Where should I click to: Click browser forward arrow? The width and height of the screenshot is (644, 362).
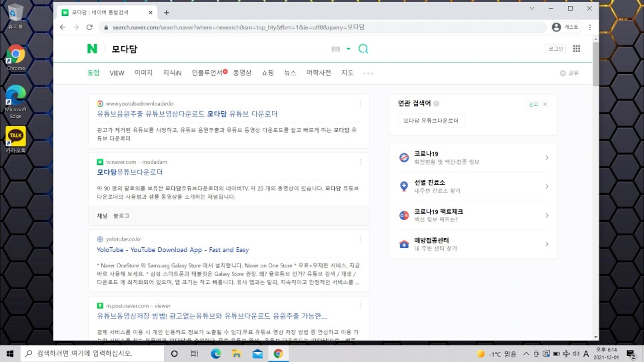(76, 27)
